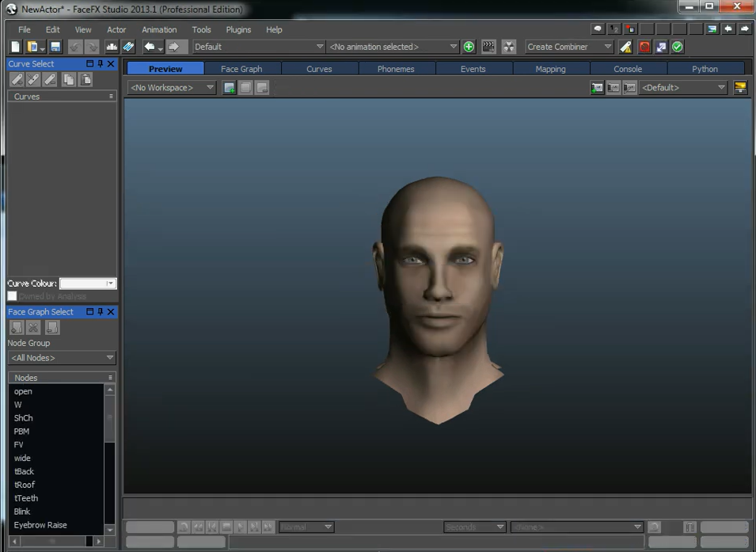Select the Save actor icon
The image size is (756, 552).
(54, 47)
